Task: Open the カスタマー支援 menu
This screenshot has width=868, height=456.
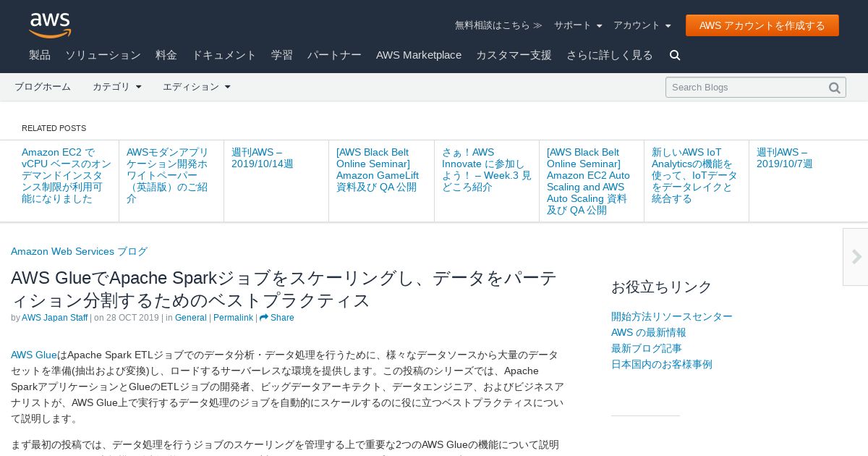Action: (514, 55)
